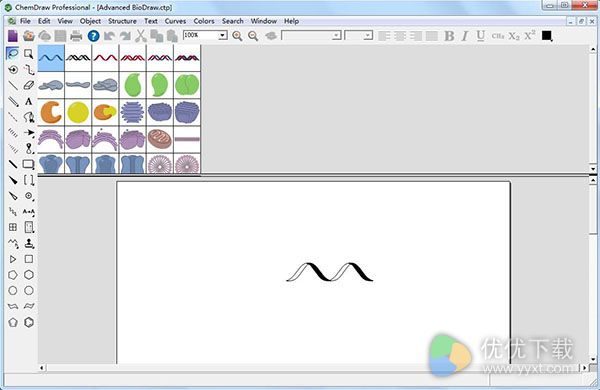Select the Benzene ring tool
This screenshot has width=600, height=390.
(x=29, y=322)
